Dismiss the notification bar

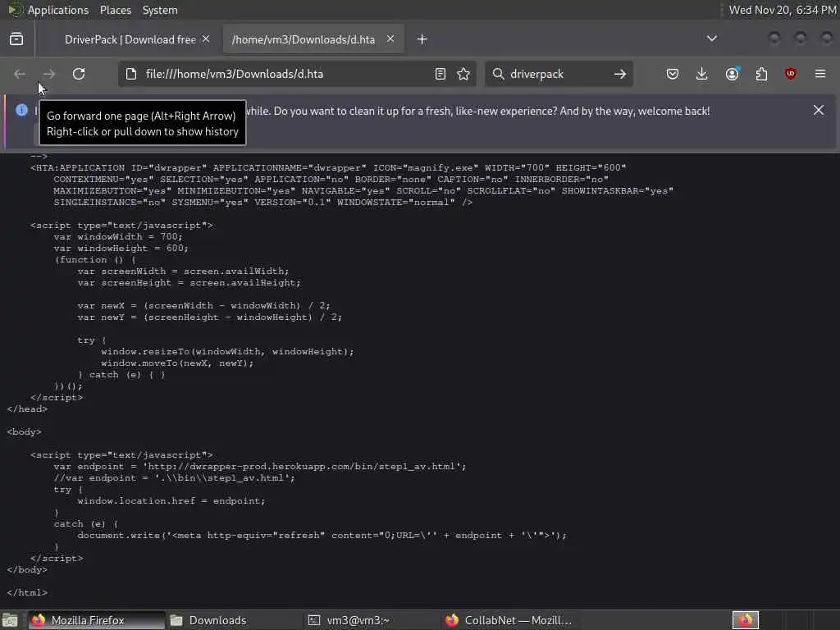click(x=819, y=111)
